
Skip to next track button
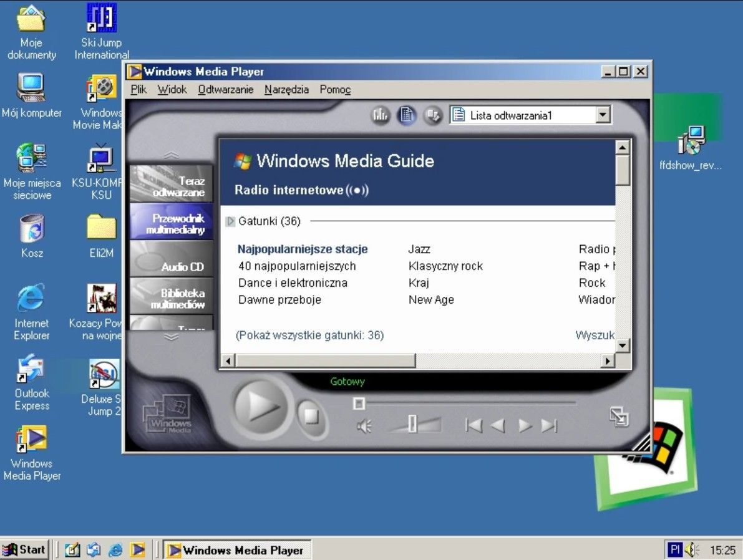pyautogui.click(x=549, y=426)
